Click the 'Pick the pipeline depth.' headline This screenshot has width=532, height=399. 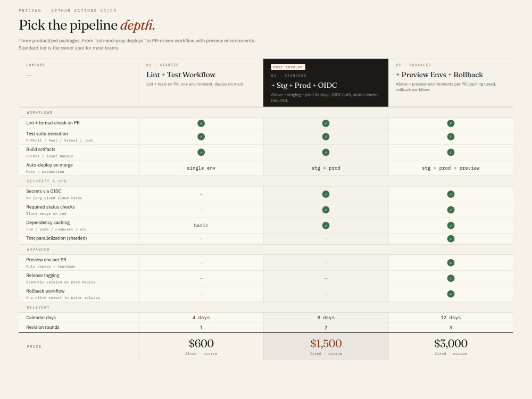[87, 25]
